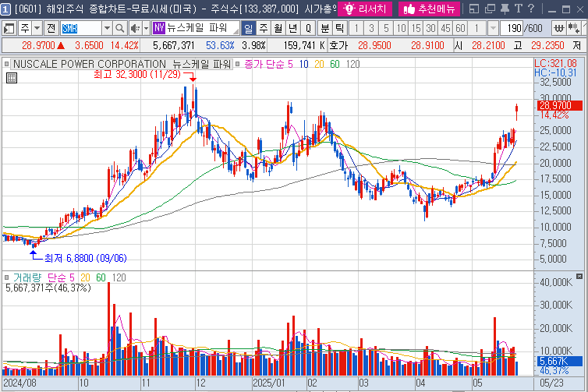Switch to yearly 년 chart period
Image resolution: width=588 pixels, height=392 pixels.
point(293,28)
